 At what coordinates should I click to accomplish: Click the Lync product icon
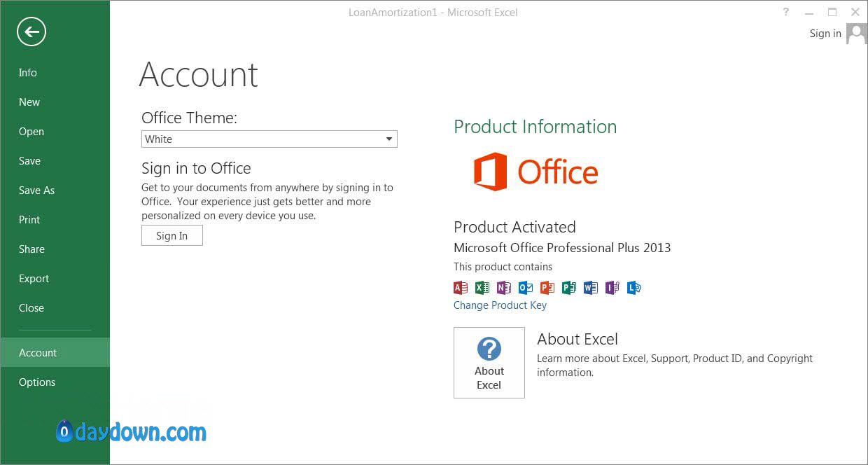[x=634, y=287]
